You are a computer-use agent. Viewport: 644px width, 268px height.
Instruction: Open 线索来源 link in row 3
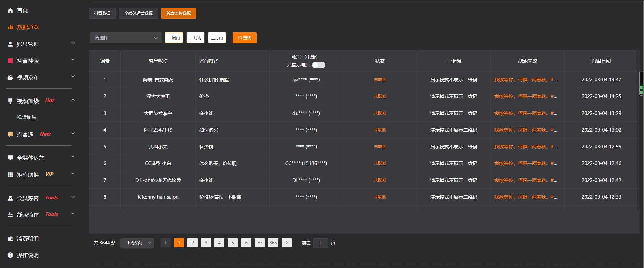[526, 113]
